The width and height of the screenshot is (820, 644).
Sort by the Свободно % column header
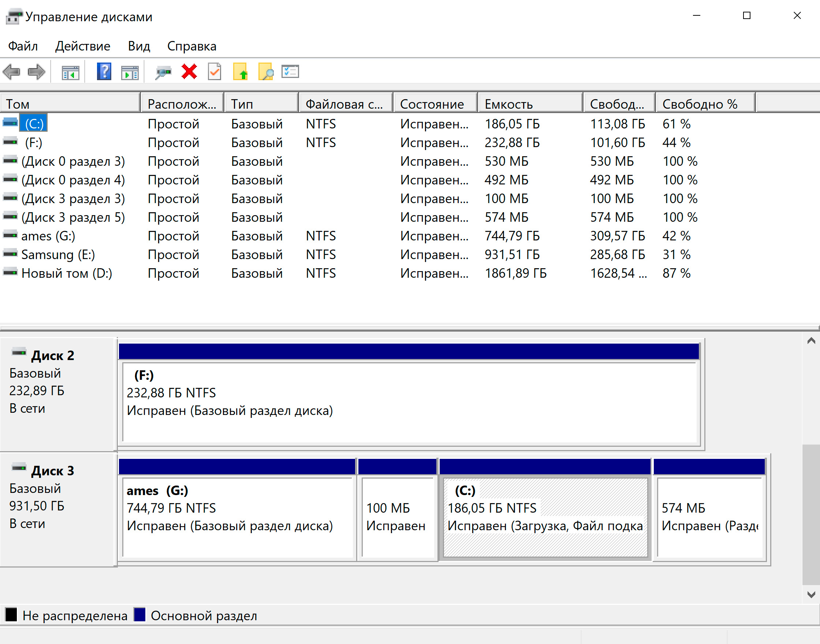click(x=705, y=103)
